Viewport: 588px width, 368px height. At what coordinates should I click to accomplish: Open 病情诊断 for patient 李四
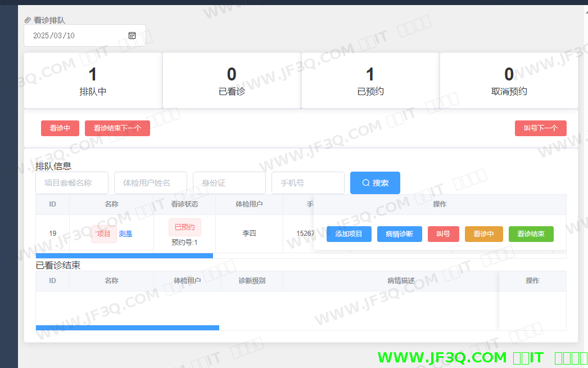[x=399, y=234]
